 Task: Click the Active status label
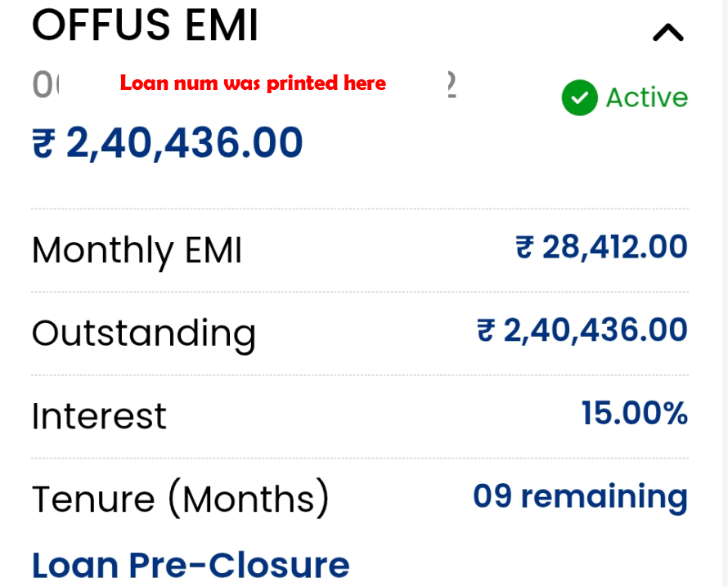click(x=647, y=97)
